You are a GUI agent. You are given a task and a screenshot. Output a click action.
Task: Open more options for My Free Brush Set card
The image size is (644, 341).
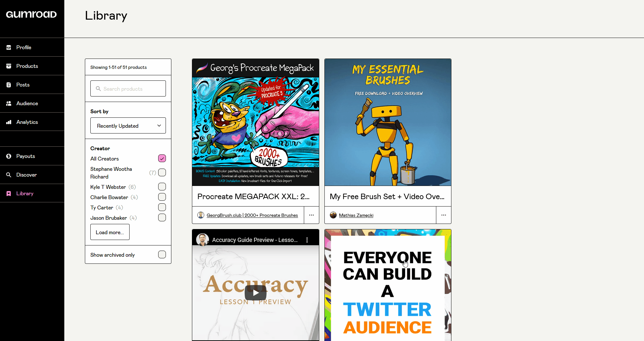click(444, 215)
